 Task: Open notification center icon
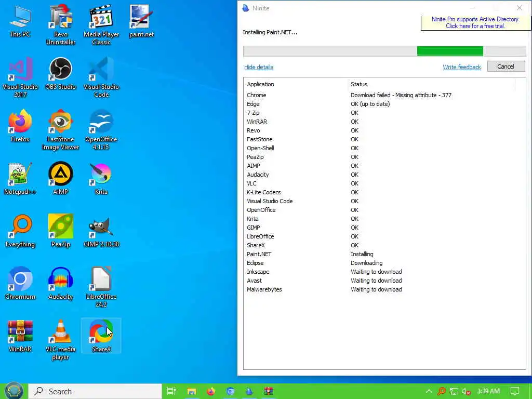pos(515,391)
